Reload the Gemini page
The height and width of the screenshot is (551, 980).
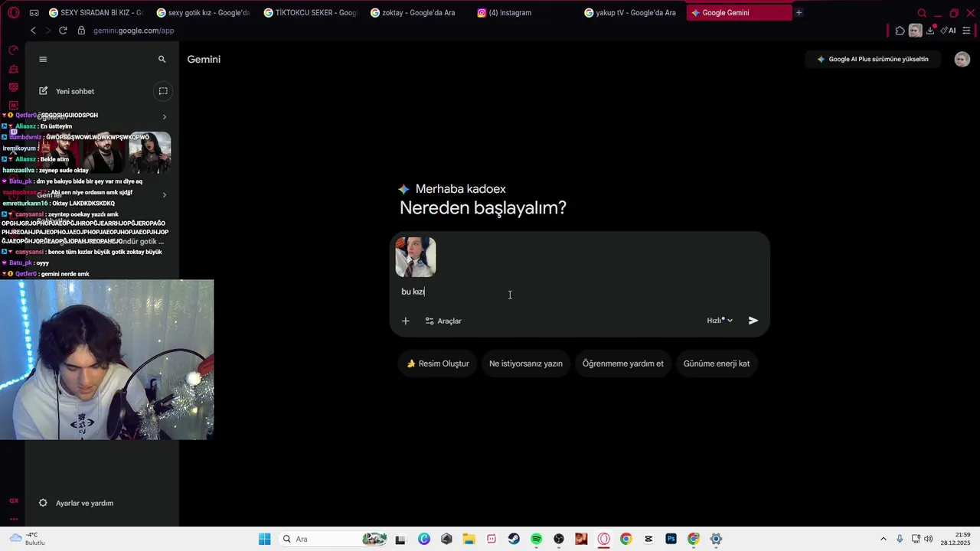coord(63,31)
